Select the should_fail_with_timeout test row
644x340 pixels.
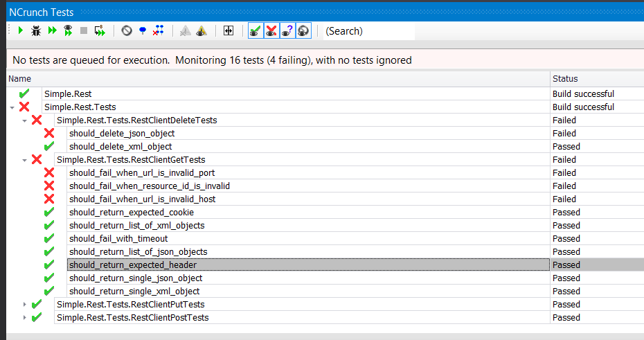pos(118,239)
